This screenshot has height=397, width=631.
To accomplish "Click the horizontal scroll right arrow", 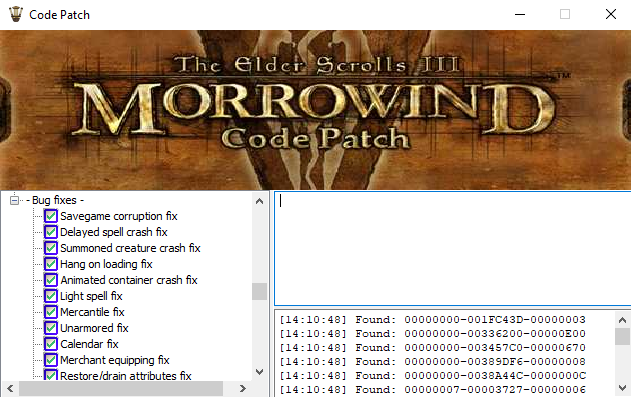I will pyautogui.click(x=242, y=389).
